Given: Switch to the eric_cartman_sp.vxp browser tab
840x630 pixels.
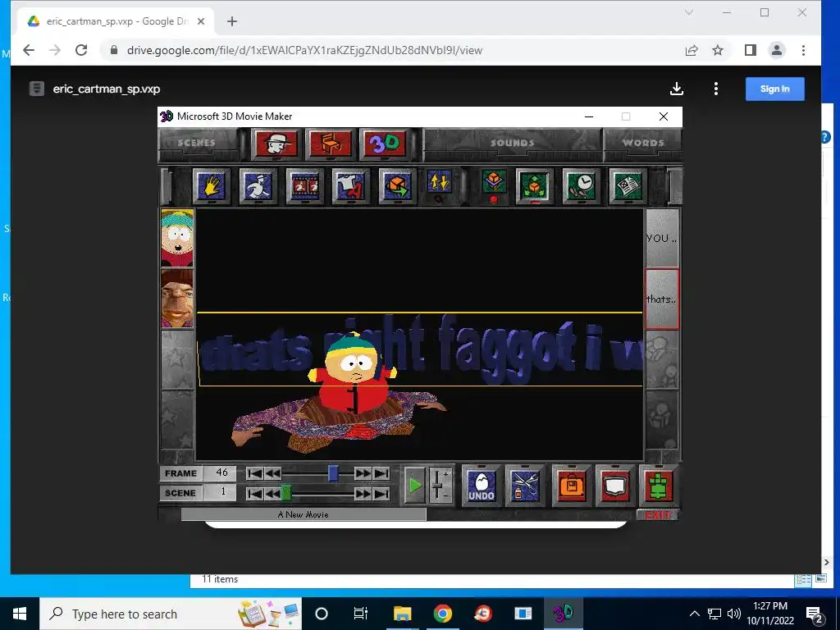Looking at the screenshot, I should point(115,21).
